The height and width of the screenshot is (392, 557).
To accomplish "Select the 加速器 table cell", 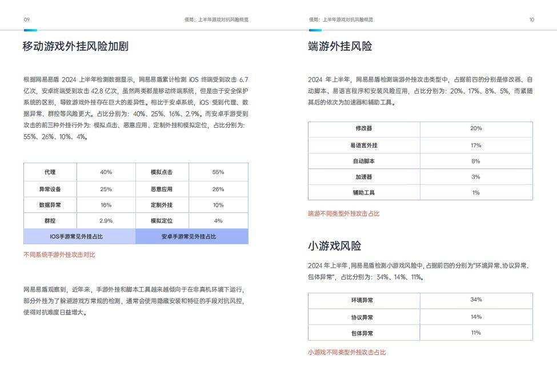I will pyautogui.click(x=364, y=177).
